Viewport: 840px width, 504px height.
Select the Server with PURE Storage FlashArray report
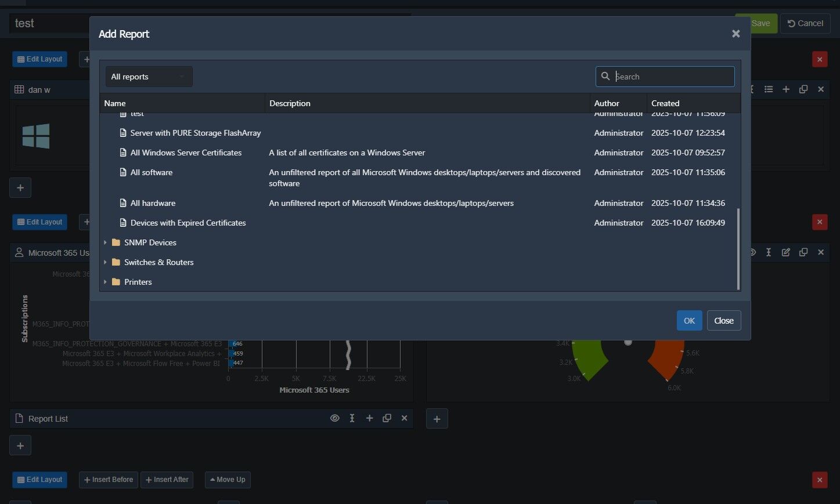coord(196,133)
